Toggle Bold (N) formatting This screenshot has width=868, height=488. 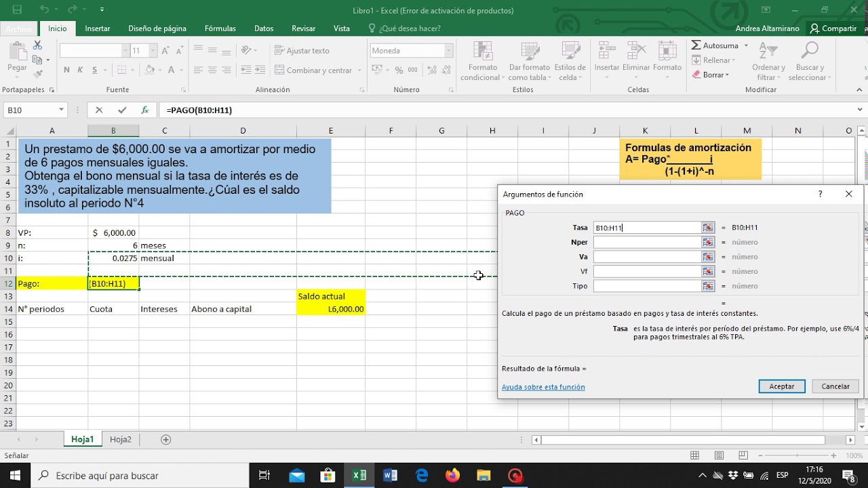coord(66,70)
